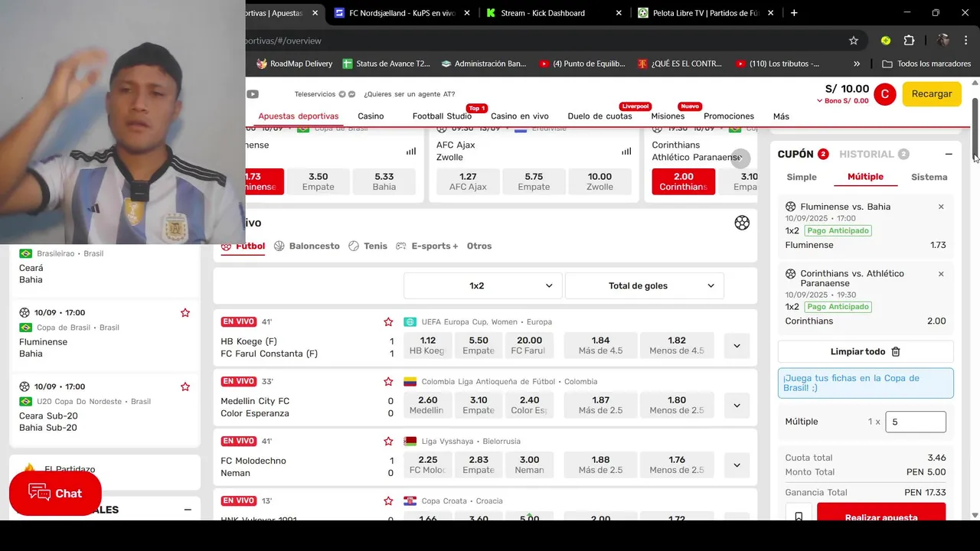Remove Fluminense vs. Bahia from coupon

[x=941, y=207]
